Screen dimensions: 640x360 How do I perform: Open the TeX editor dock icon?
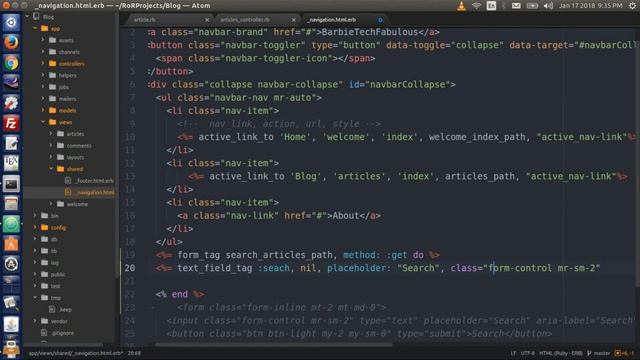11,163
